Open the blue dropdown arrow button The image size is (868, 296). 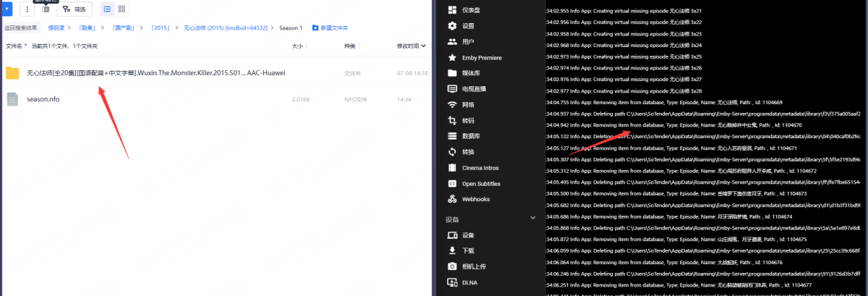pos(7,9)
